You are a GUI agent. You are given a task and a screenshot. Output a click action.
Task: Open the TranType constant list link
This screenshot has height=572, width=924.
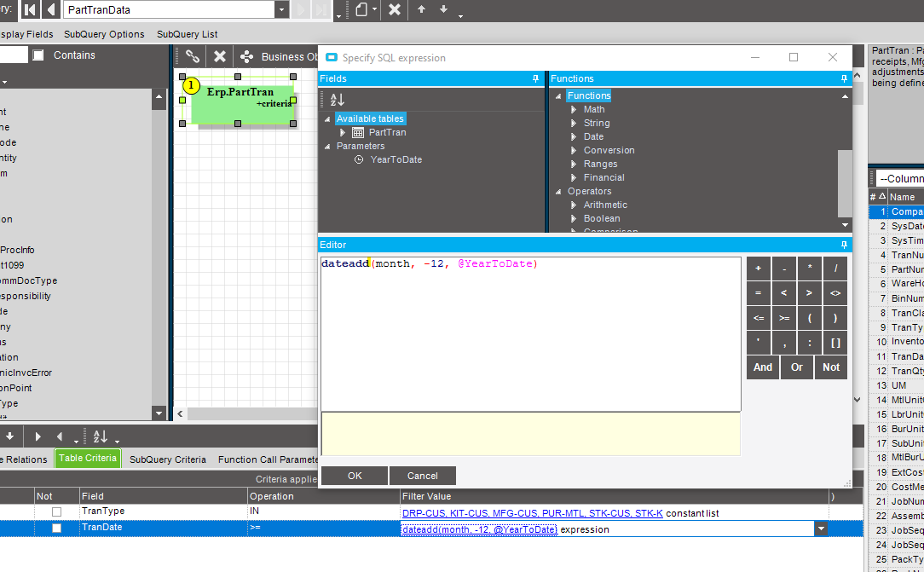tap(532, 513)
